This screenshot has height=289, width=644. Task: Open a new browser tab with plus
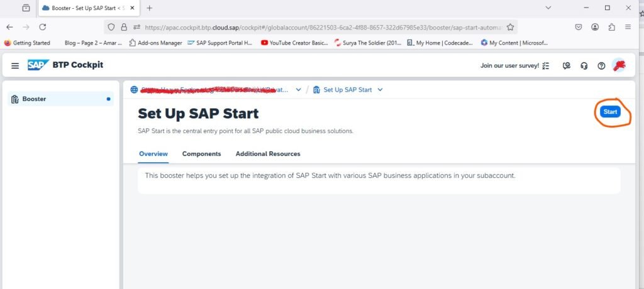pyautogui.click(x=150, y=8)
